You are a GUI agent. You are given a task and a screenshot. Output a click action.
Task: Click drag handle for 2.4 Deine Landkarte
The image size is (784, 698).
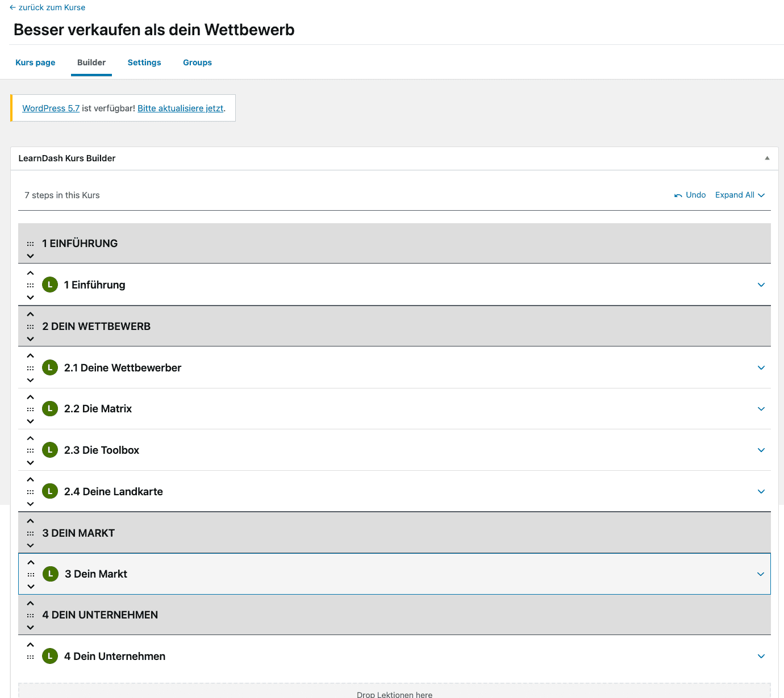(x=31, y=492)
